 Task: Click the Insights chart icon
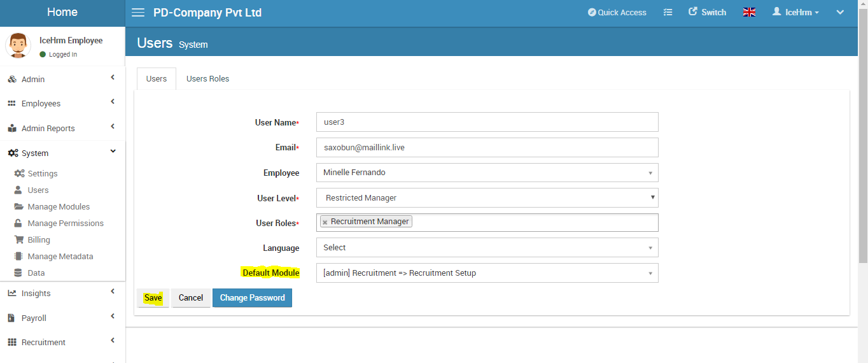point(12,293)
